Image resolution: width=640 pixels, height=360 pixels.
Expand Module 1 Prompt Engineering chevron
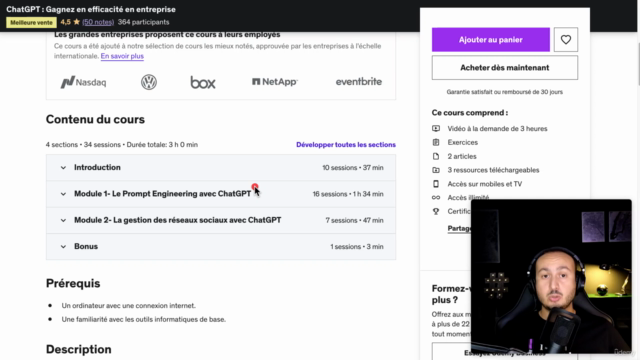[x=63, y=194]
